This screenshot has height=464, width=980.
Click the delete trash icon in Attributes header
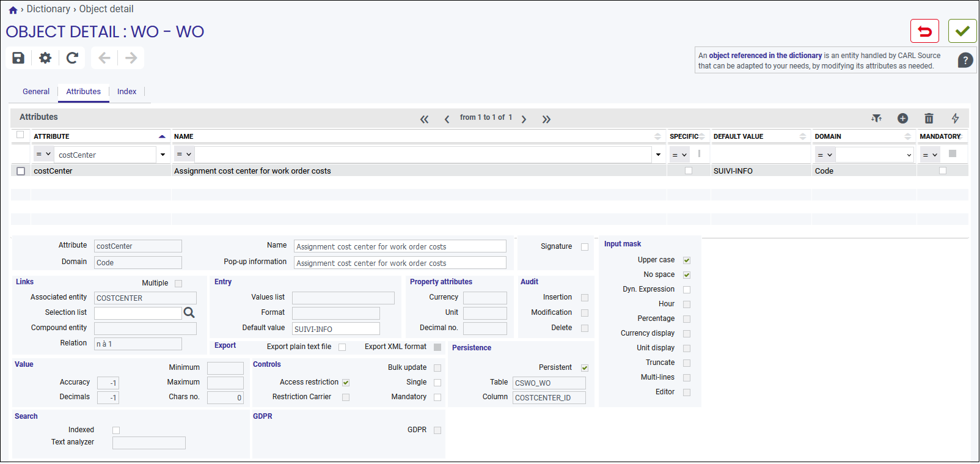coord(929,119)
